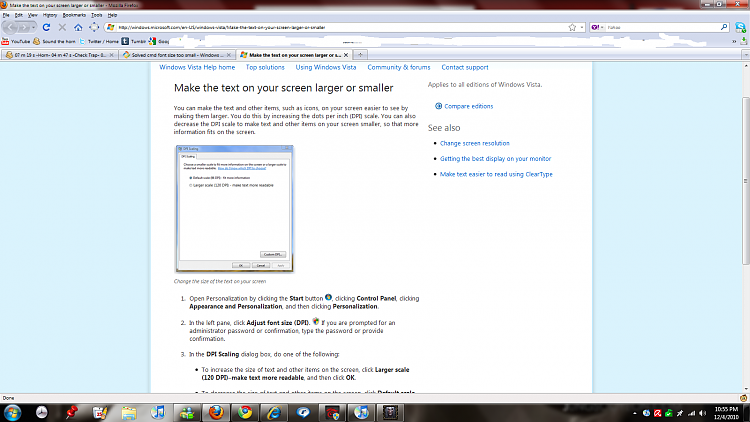
Task: Open the Twitter / Home bookmark
Action: click(99, 41)
